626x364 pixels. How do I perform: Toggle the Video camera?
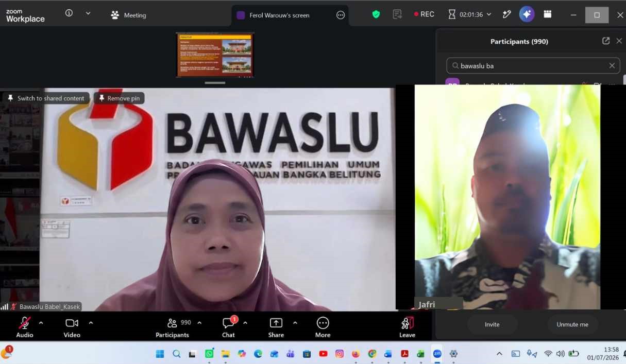click(72, 327)
